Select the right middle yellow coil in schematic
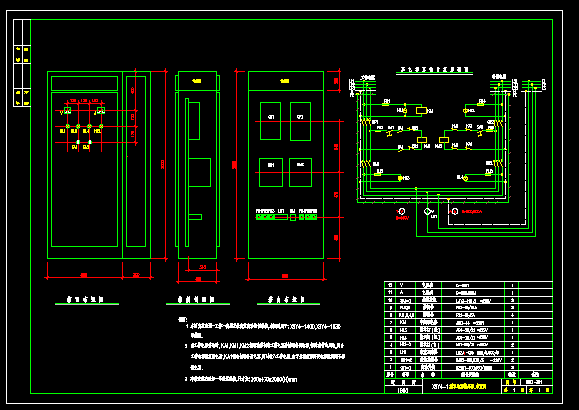Image resolution: width=579 pixels, height=410 pixels. (x=444, y=140)
